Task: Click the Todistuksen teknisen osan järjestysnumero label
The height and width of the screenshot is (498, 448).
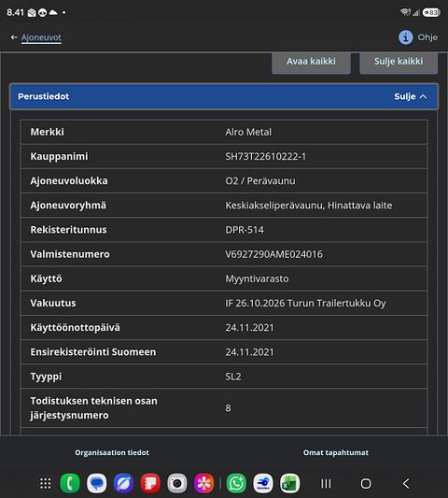Action: coord(93,408)
